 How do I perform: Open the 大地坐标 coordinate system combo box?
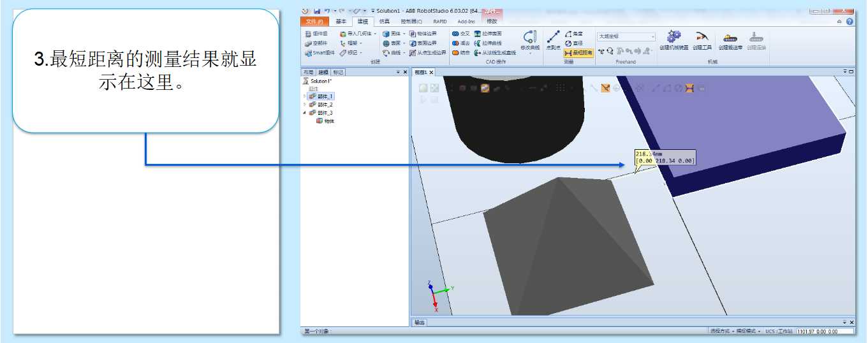click(x=626, y=36)
